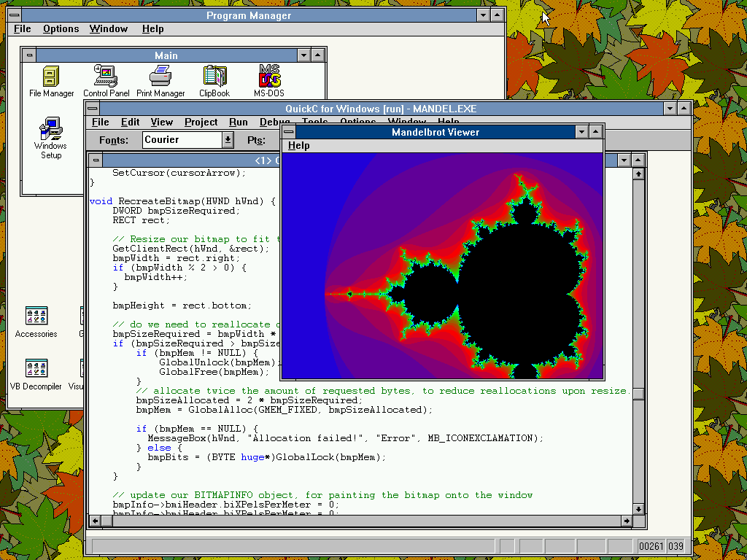Open Program Manager's File menu
747x560 pixels.
[x=23, y=29]
